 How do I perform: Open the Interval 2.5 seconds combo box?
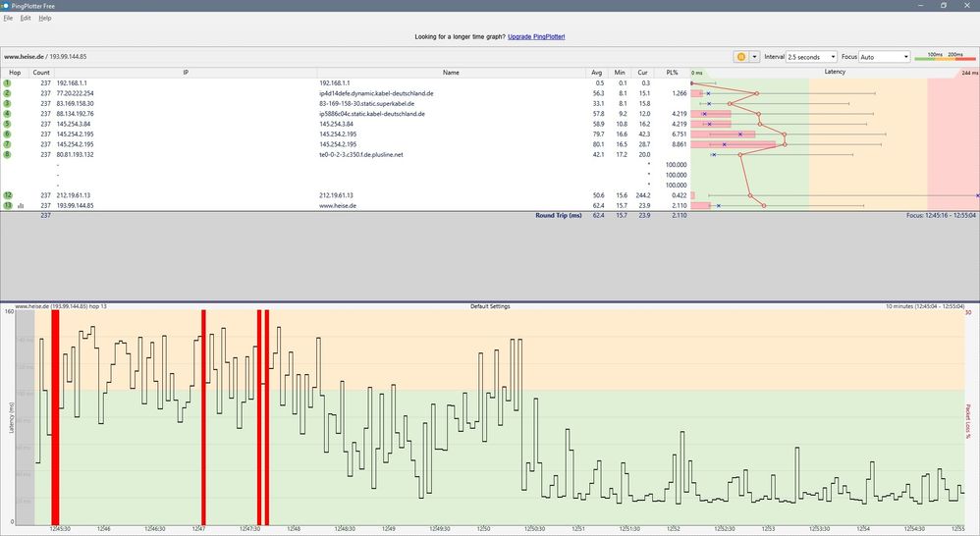[x=811, y=57]
